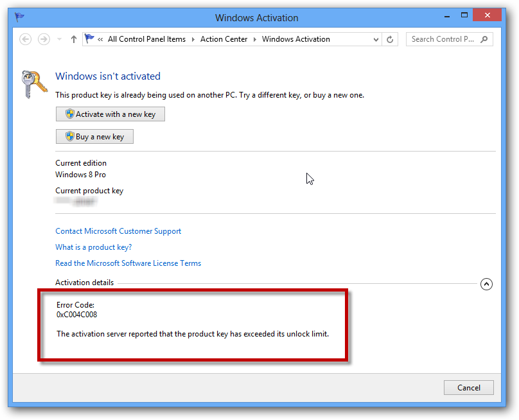
Task: Expand the hidden breadcrumb chevrons
Action: pyautogui.click(x=100, y=39)
